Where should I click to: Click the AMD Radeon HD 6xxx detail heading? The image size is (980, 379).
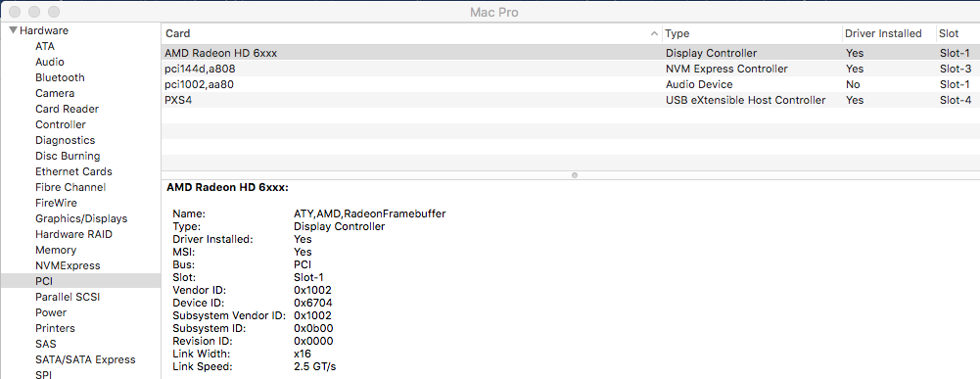(x=227, y=187)
